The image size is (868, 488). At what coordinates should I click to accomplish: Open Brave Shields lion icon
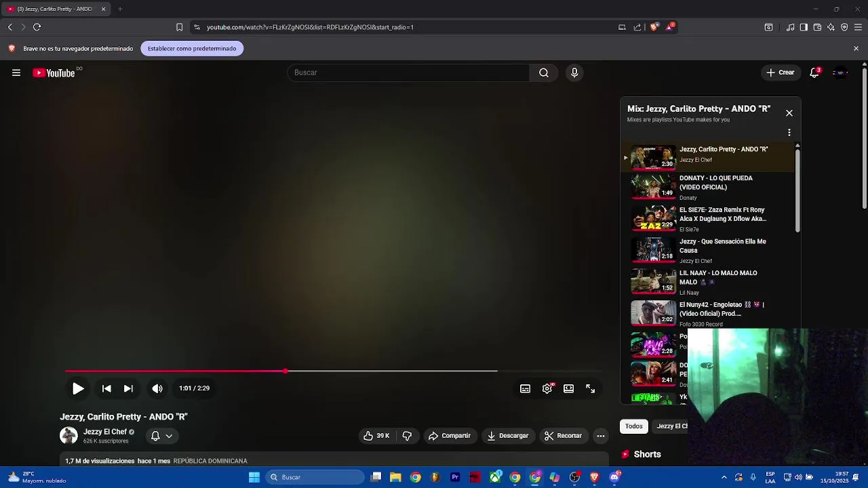[x=654, y=27]
